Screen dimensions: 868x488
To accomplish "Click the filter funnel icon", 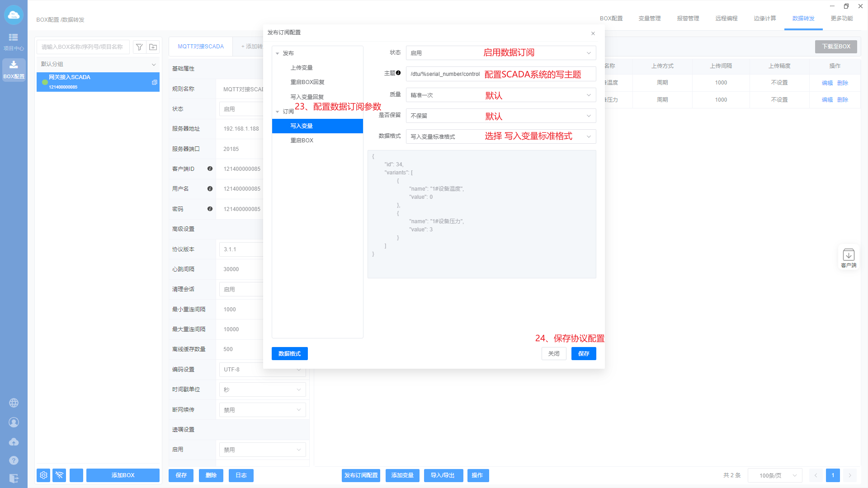I will pos(140,47).
